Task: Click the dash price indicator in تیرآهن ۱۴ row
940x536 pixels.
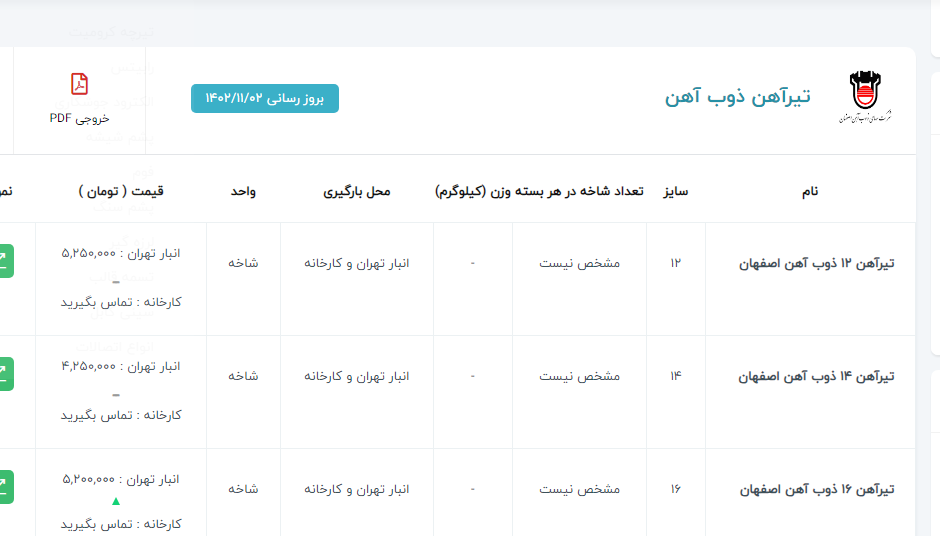Action: 116,395
